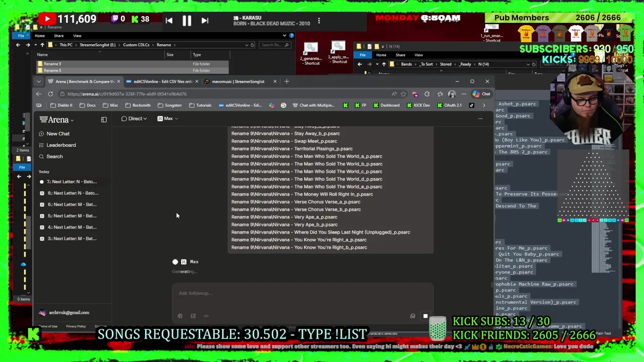Click the Rename Explorer search box
This screenshot has height=362, width=644.
click(x=275, y=45)
